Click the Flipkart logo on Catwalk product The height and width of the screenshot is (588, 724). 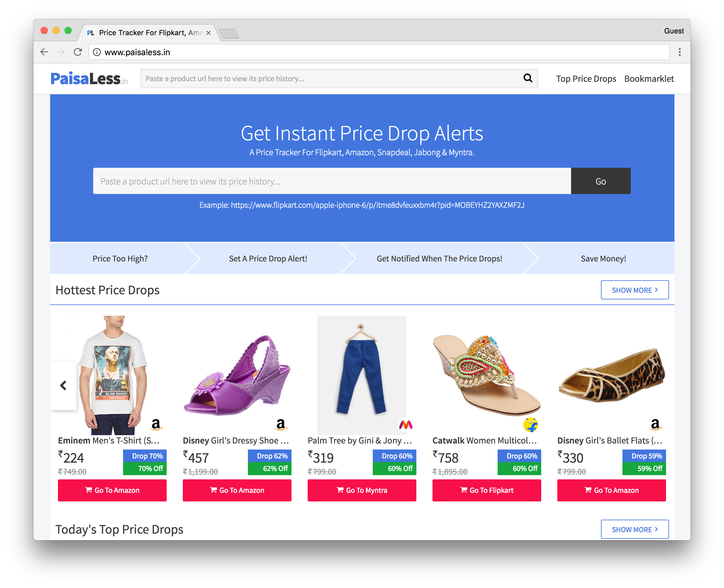(x=530, y=424)
